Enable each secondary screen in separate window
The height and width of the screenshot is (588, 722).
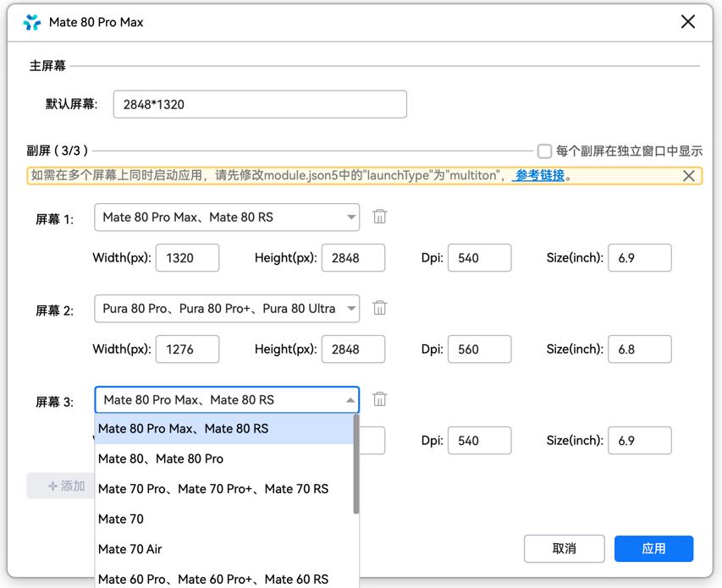(545, 151)
